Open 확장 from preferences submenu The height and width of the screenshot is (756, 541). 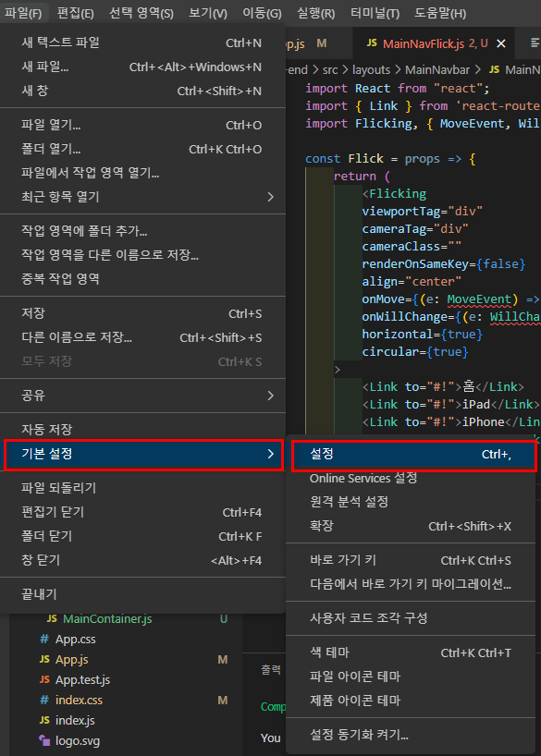click(411, 526)
